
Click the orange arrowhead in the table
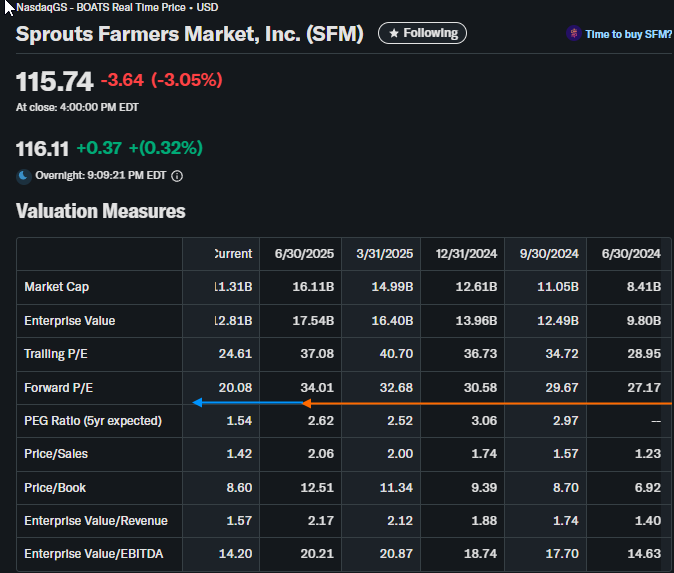tap(308, 403)
